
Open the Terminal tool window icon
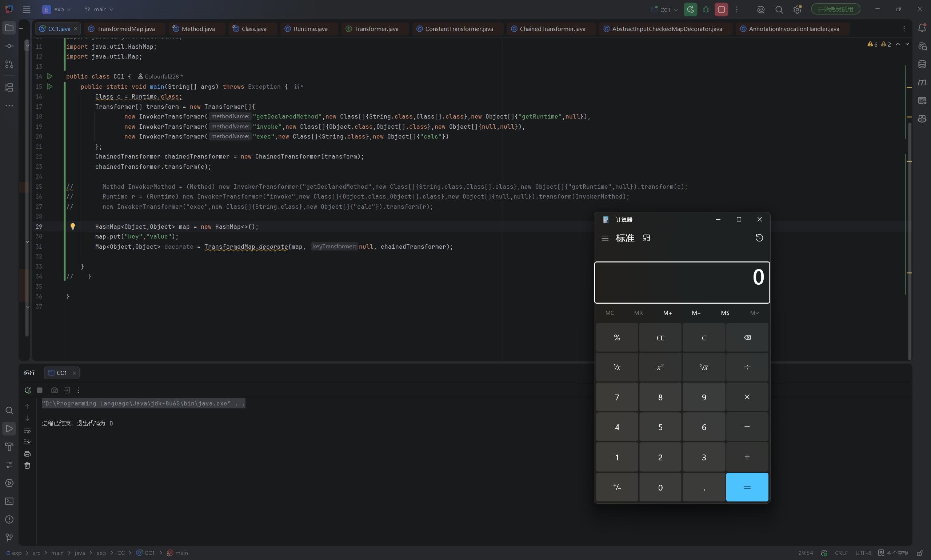(x=9, y=501)
